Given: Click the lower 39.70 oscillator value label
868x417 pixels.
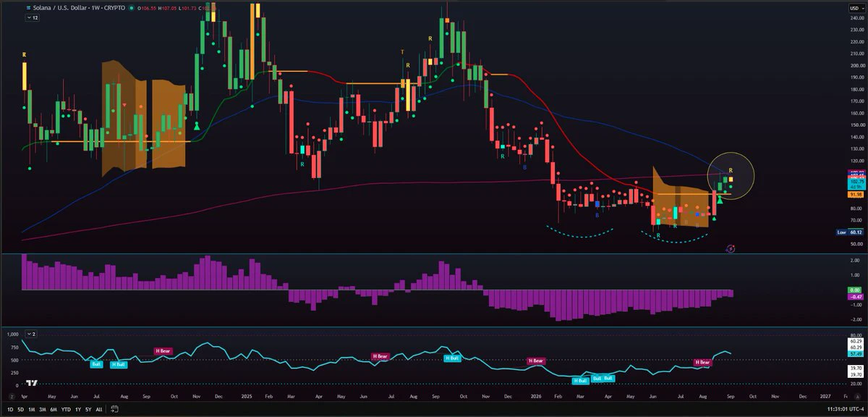Looking at the screenshot, I should coord(855,374).
